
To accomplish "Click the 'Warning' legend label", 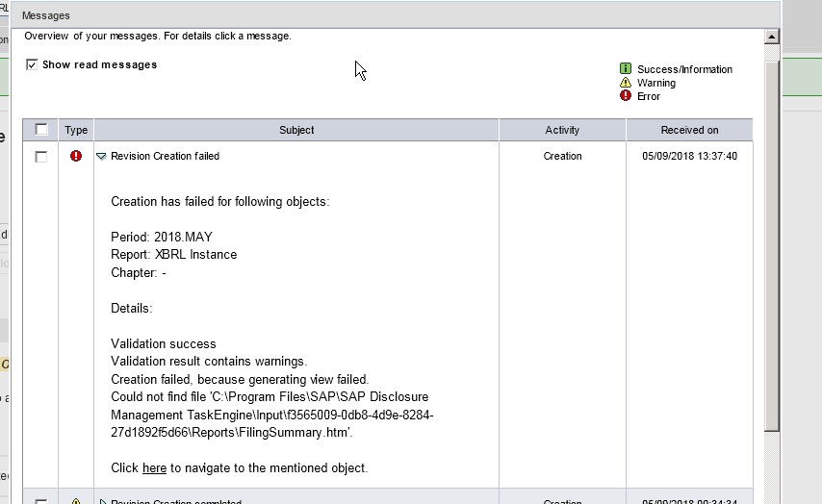I will (655, 83).
